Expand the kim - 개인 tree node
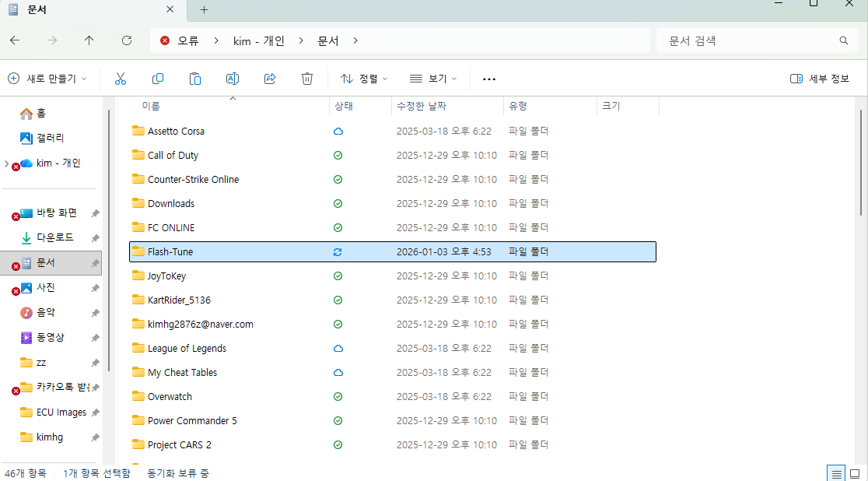Viewport: 868px width, 481px height. pos(7,163)
